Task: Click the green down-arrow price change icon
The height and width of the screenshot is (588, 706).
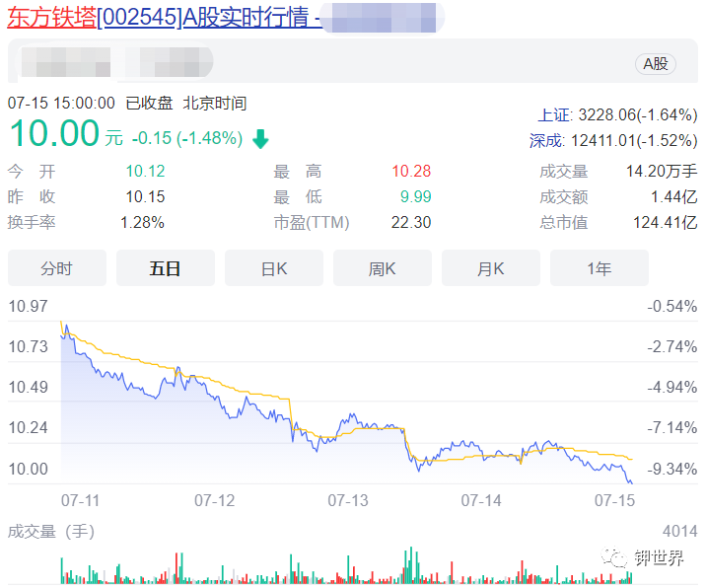Action: 260,139
